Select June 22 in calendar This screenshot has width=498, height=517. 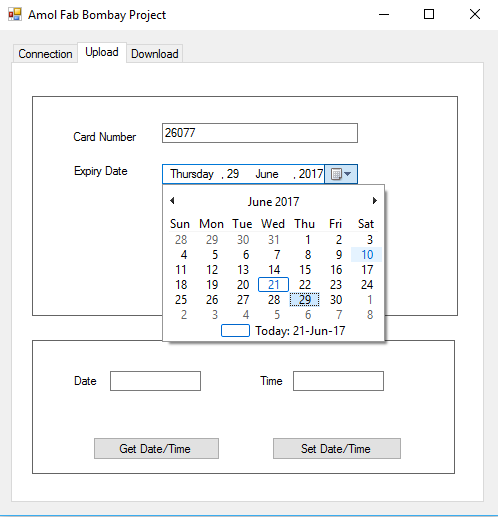[x=305, y=285]
